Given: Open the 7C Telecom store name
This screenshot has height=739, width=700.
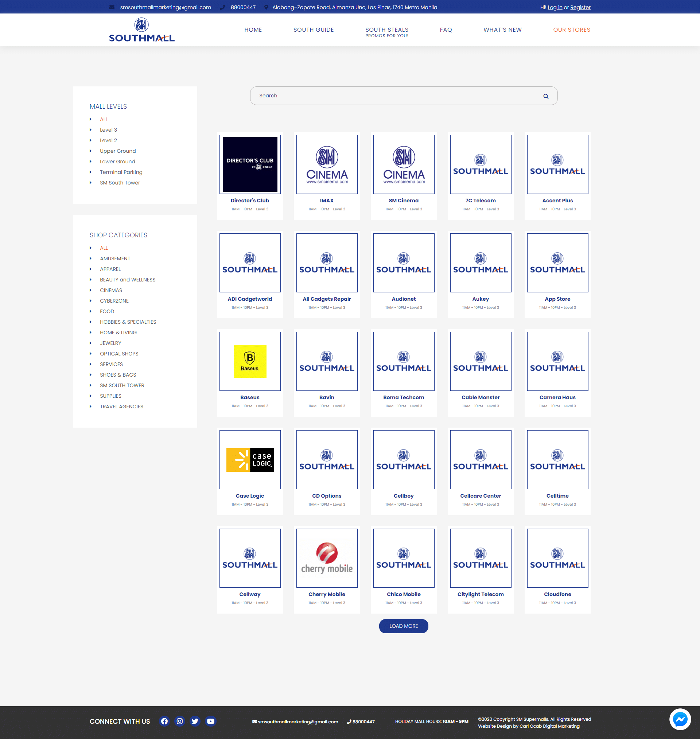Looking at the screenshot, I should tap(480, 201).
